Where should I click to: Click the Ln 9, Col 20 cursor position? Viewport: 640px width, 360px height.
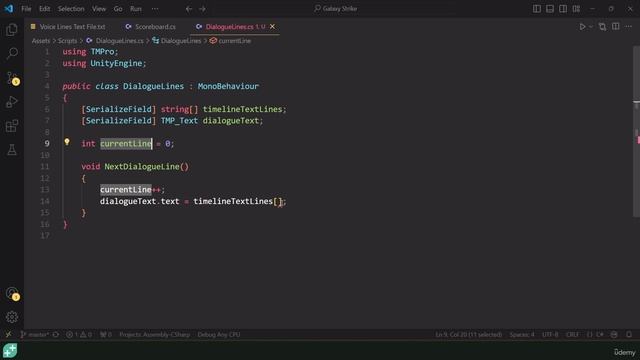click(468, 334)
